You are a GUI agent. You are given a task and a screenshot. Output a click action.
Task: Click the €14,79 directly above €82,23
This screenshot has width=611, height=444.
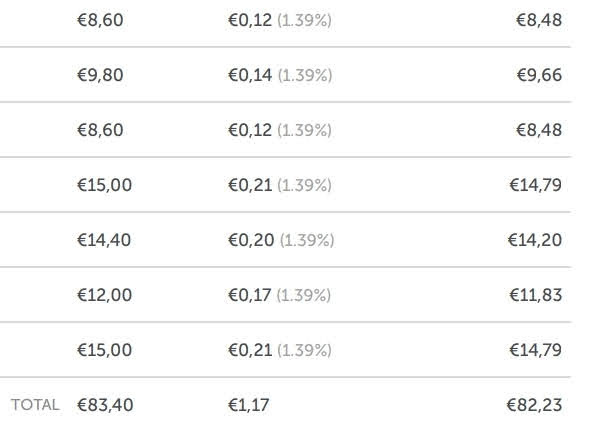tap(536, 350)
